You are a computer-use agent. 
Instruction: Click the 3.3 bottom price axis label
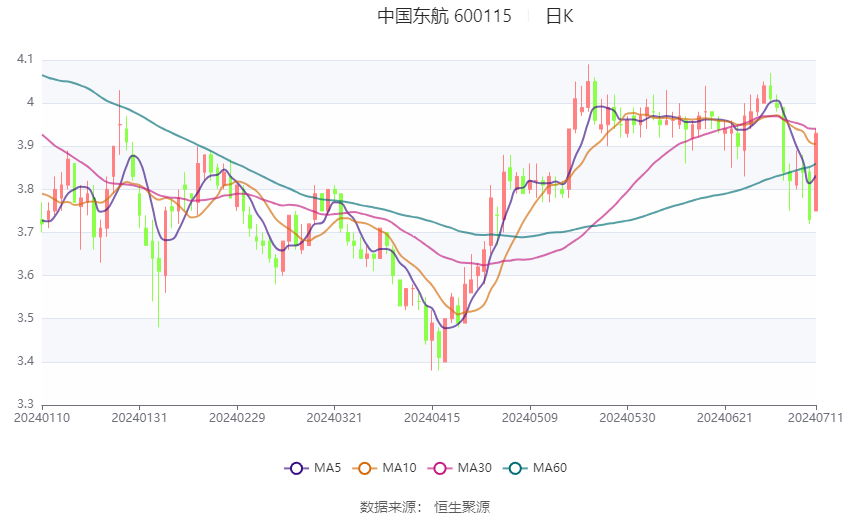(x=25, y=404)
